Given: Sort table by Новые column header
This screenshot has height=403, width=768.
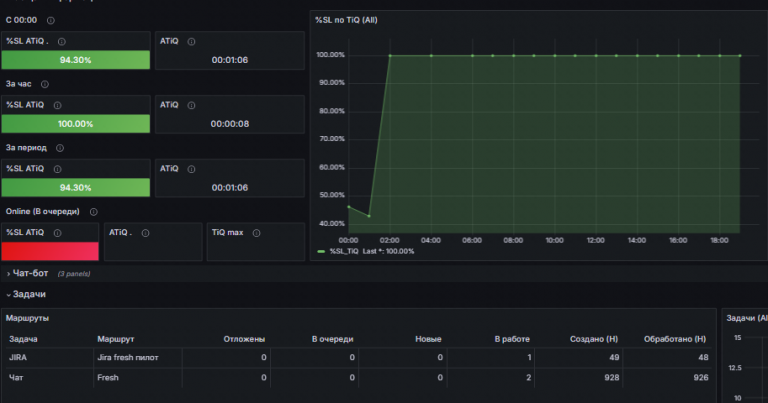Looking at the screenshot, I should pos(428,339).
